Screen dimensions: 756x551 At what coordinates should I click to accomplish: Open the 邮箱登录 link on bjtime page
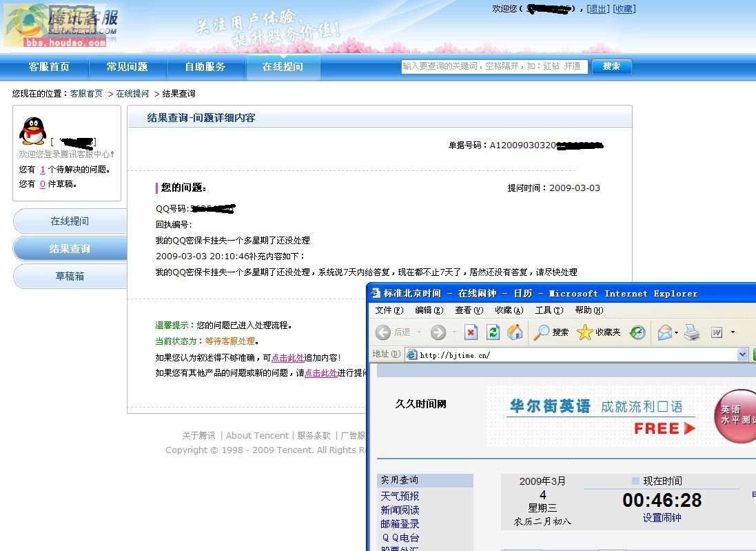[x=400, y=524]
